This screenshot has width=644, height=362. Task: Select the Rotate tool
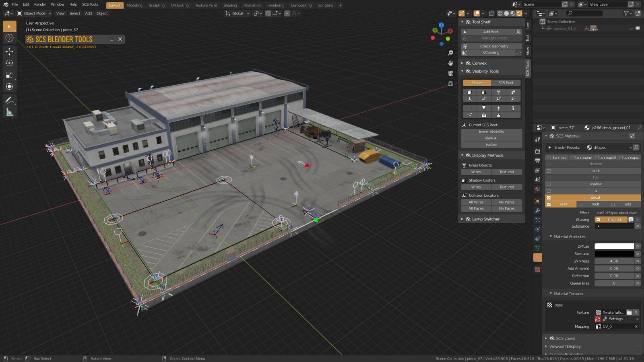[x=9, y=63]
